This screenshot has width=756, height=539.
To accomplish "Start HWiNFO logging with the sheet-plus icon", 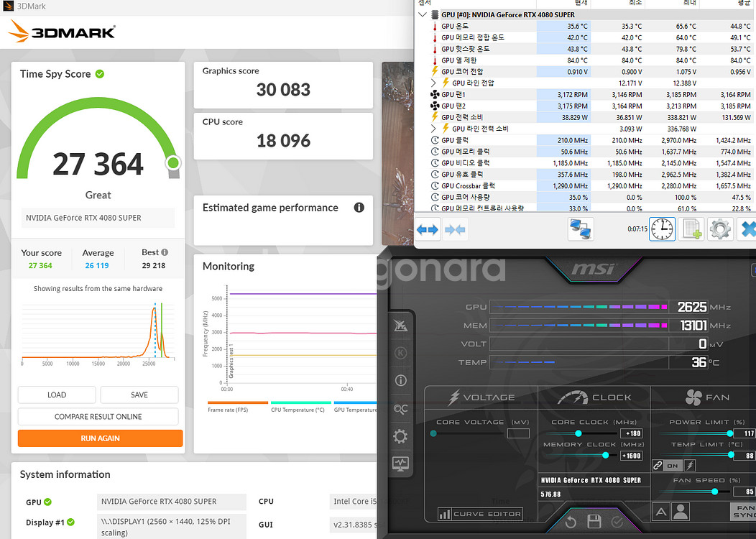I will [x=691, y=229].
